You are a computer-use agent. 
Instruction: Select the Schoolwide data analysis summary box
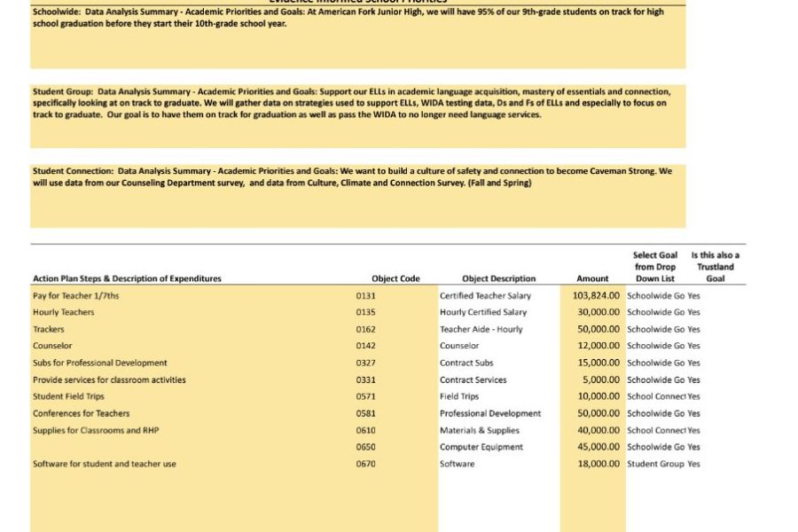(x=358, y=36)
